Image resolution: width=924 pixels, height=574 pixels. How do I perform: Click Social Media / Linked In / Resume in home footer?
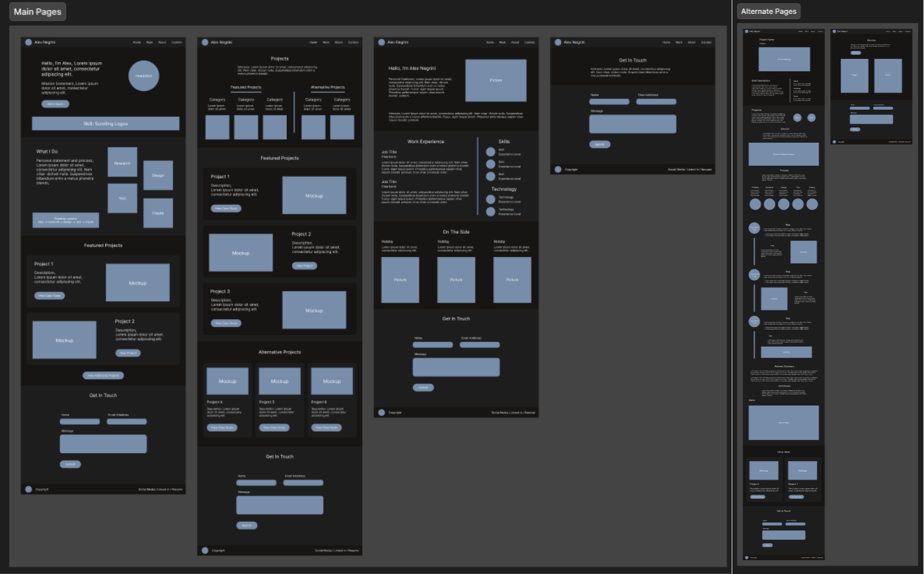(160, 489)
